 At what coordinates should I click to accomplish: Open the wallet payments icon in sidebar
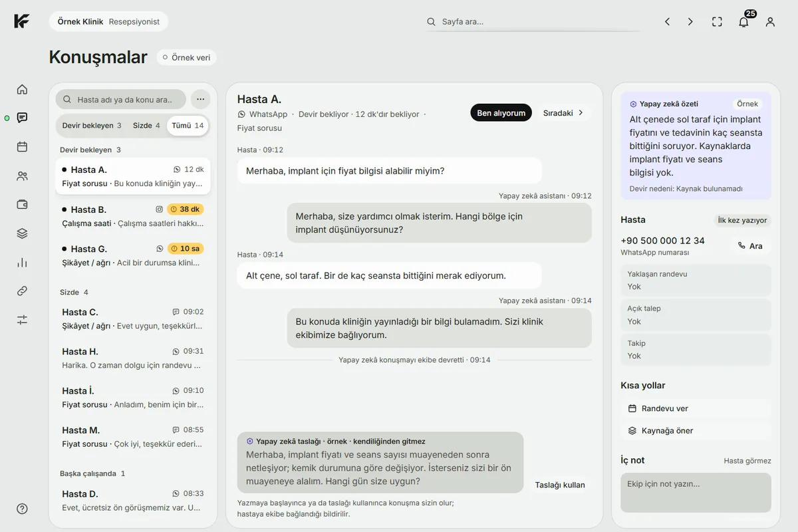coord(22,205)
